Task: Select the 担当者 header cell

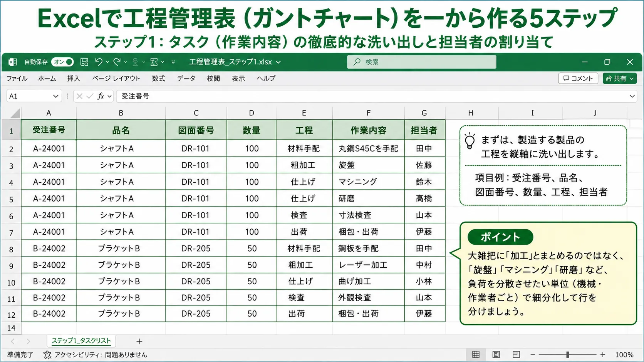Action: pyautogui.click(x=424, y=130)
